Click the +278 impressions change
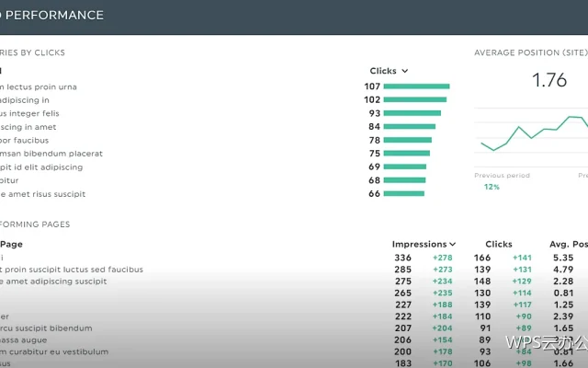Screen dimensions: 588x368 pos(443,258)
